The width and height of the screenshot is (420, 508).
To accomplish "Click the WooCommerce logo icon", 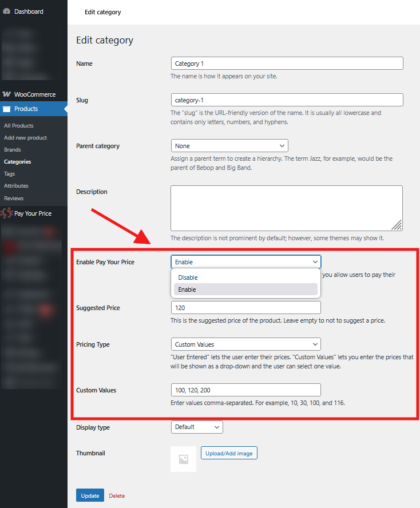I will coord(6,94).
